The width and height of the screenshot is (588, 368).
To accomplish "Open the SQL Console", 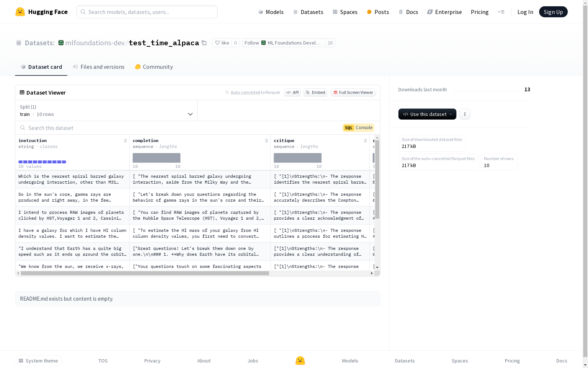I will [x=358, y=128].
